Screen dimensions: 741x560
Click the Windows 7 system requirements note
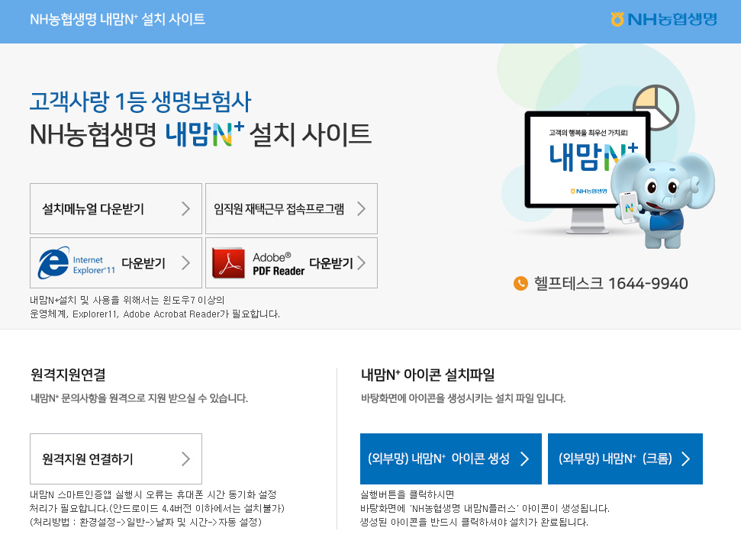155,307
